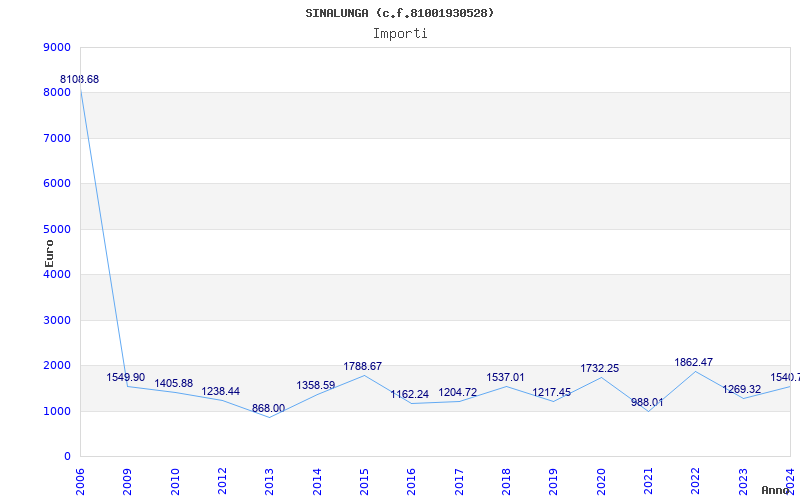Select the 2009 year label
Image resolution: width=800 pixels, height=500 pixels.
point(128,482)
